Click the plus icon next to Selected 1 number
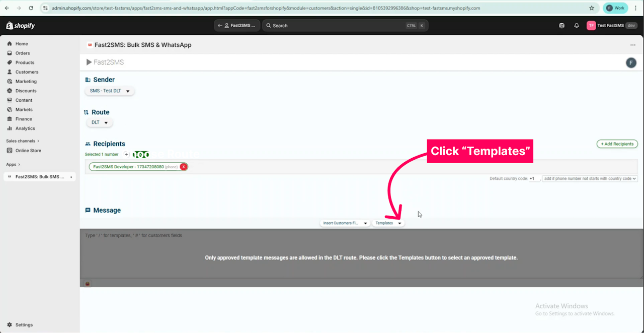The image size is (644, 333). tap(126, 155)
